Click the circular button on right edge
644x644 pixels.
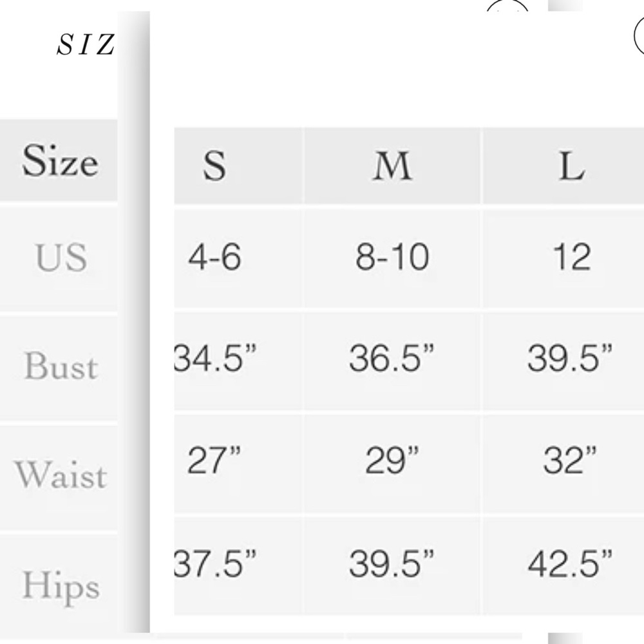click(639, 37)
